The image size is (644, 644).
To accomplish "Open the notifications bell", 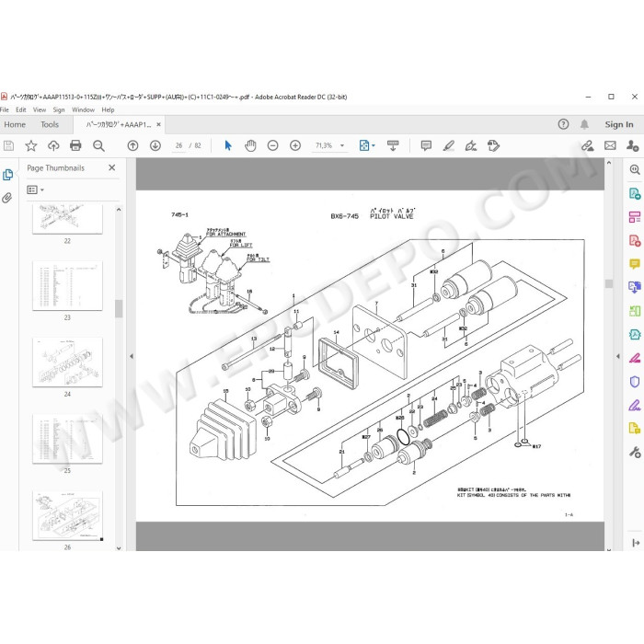I will coord(584,124).
